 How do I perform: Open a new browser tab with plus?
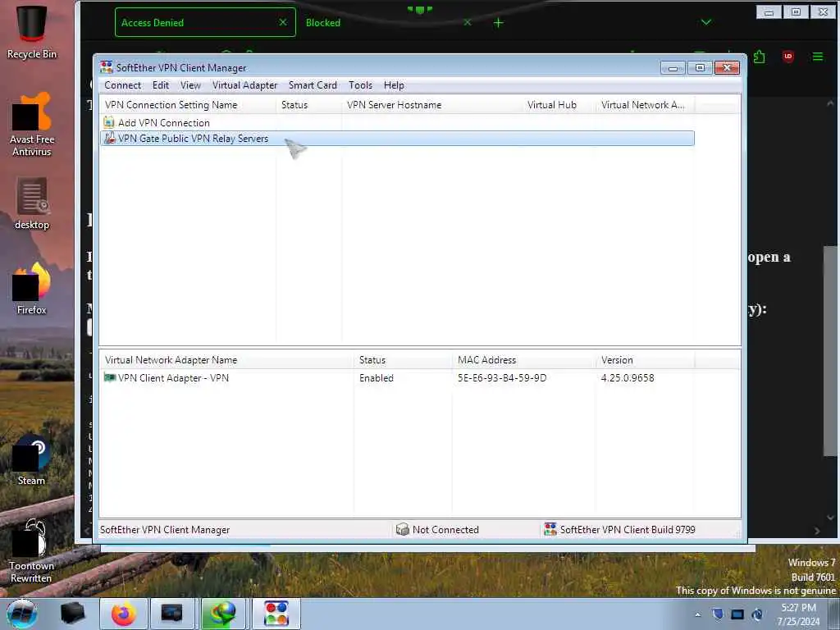(499, 22)
